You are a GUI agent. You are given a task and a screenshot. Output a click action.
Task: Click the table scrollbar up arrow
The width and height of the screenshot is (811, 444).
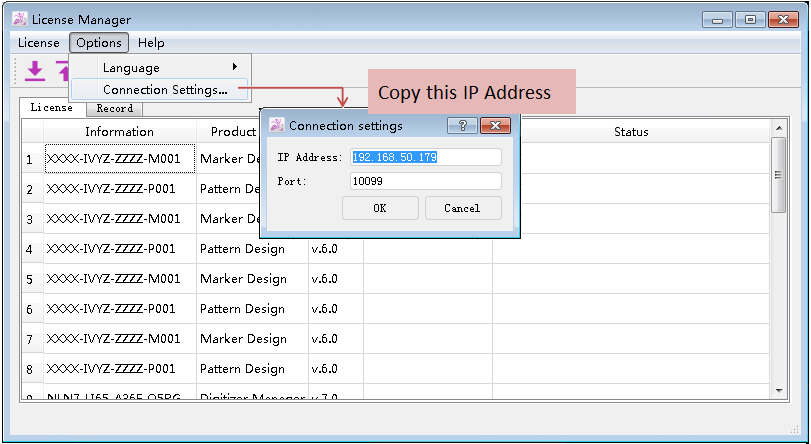(x=779, y=129)
